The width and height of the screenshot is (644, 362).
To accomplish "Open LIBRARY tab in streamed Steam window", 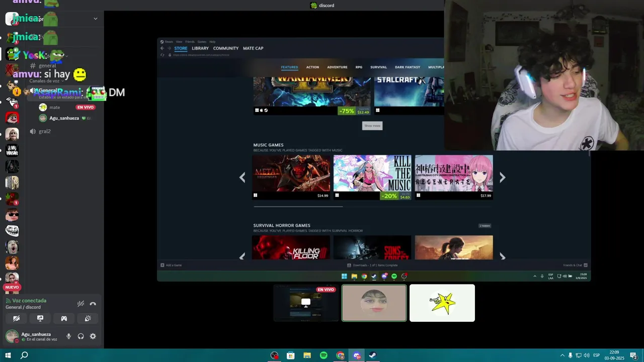I will tap(200, 48).
